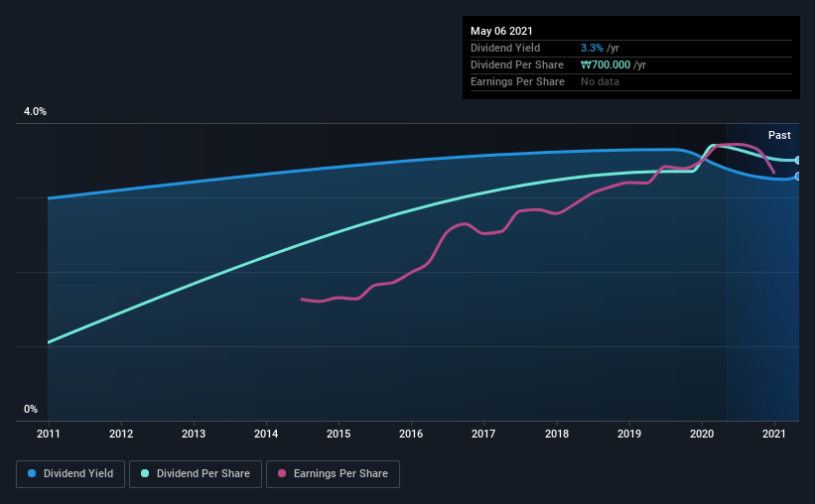Click the teal Dividend Per Share legend dot
The width and height of the screenshot is (815, 504).
145,473
